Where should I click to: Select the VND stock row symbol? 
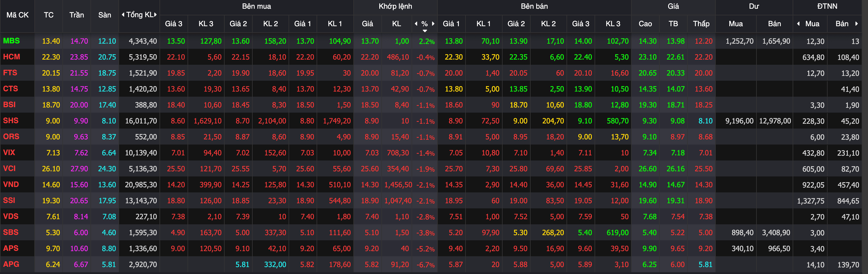(11, 185)
